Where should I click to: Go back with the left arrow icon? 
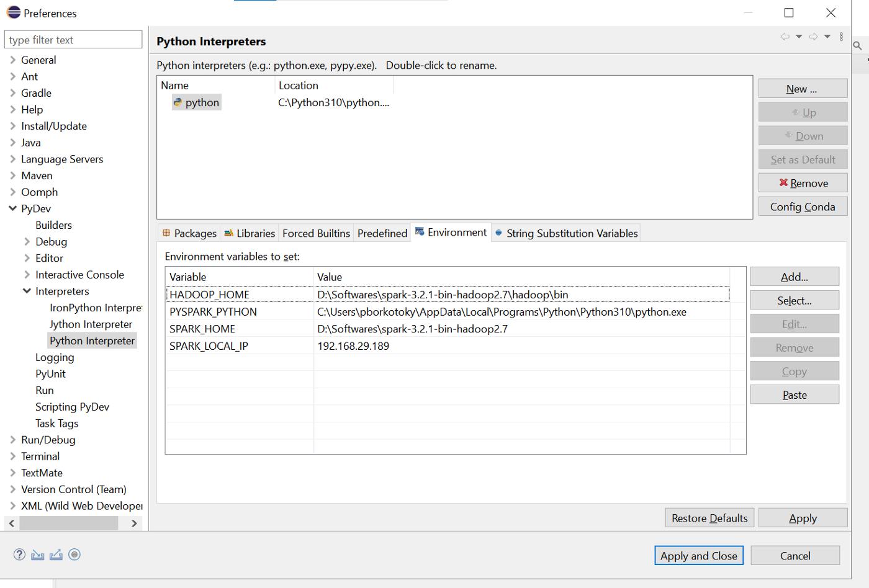pos(785,37)
